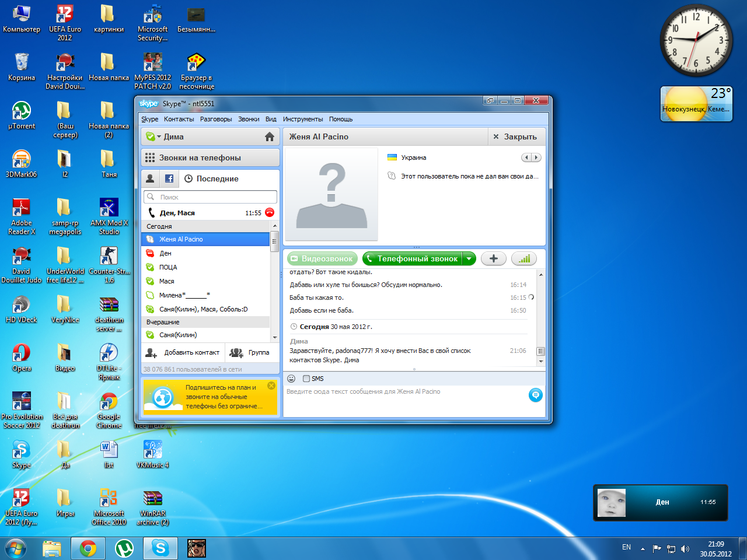The height and width of the screenshot is (560, 747).
Task: Insert an emoticon with the smiley icon
Action: [x=291, y=379]
